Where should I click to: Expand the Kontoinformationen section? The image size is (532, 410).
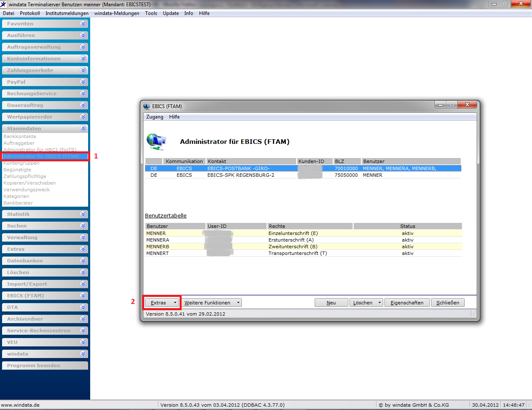(45, 59)
